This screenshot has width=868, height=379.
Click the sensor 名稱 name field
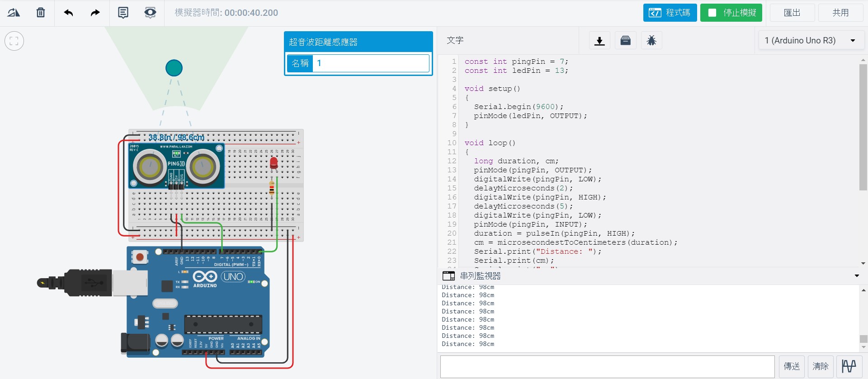[x=371, y=63]
